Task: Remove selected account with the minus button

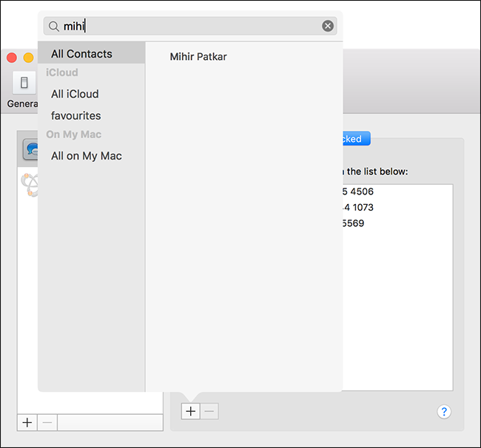Action: coord(47,423)
